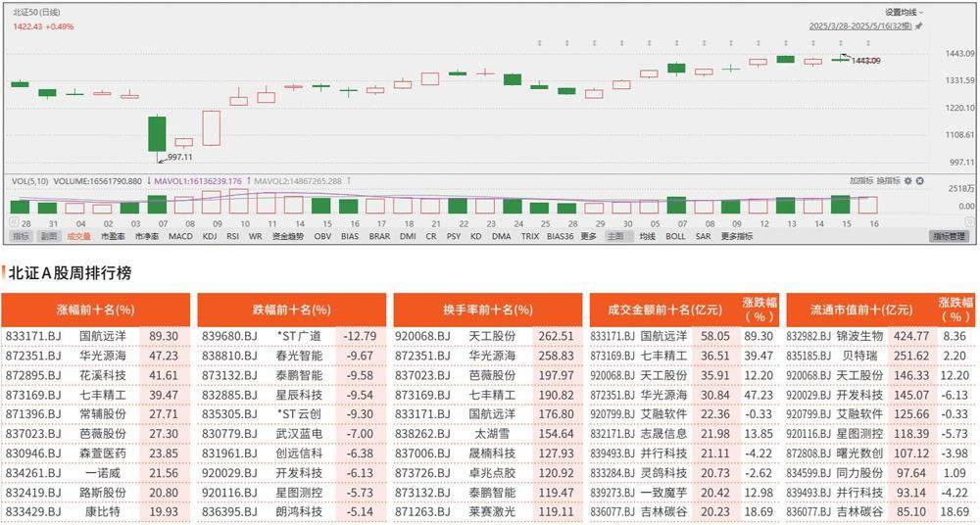Select the DMA indicator tab

pos(501,236)
